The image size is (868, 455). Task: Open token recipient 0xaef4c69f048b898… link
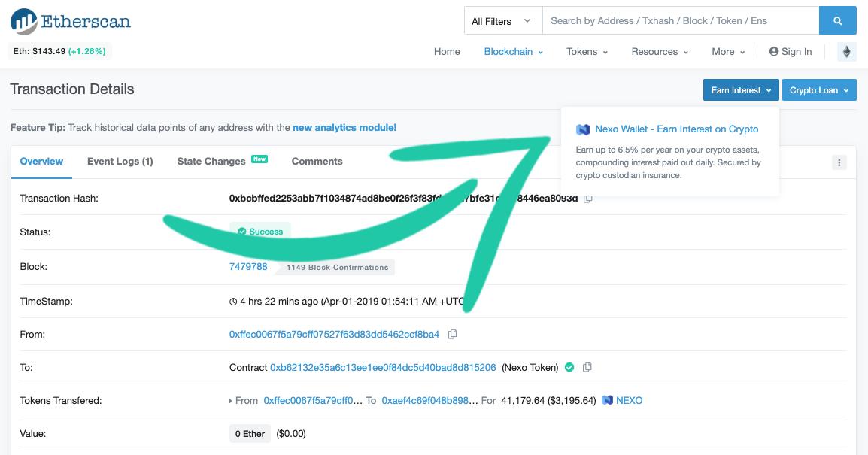pyautogui.click(x=429, y=400)
